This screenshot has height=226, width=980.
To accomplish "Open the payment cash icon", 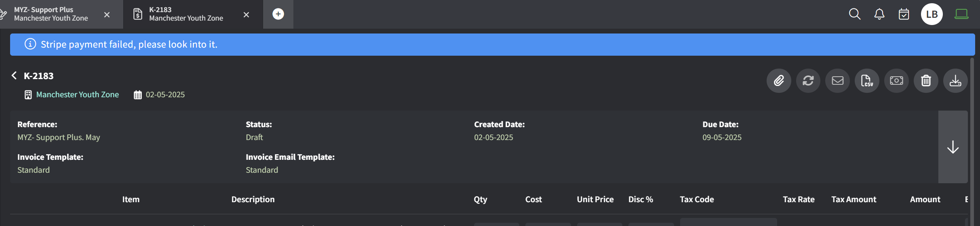I will [x=896, y=81].
